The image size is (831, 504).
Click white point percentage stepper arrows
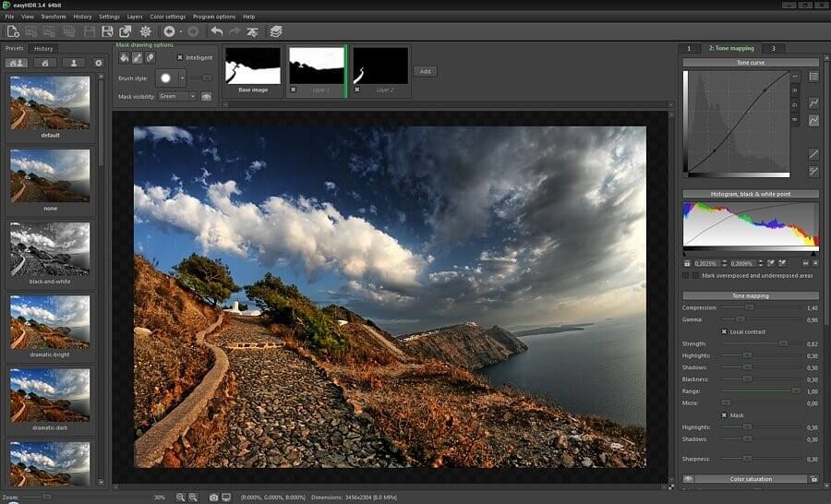click(761, 263)
